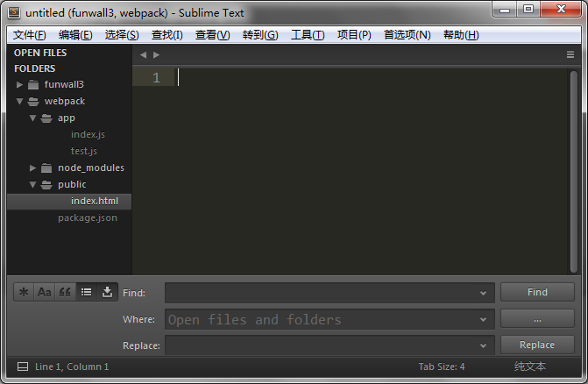The height and width of the screenshot is (384, 588).
Task: Click the OPEN FILES sidebar heading
Action: (40, 53)
